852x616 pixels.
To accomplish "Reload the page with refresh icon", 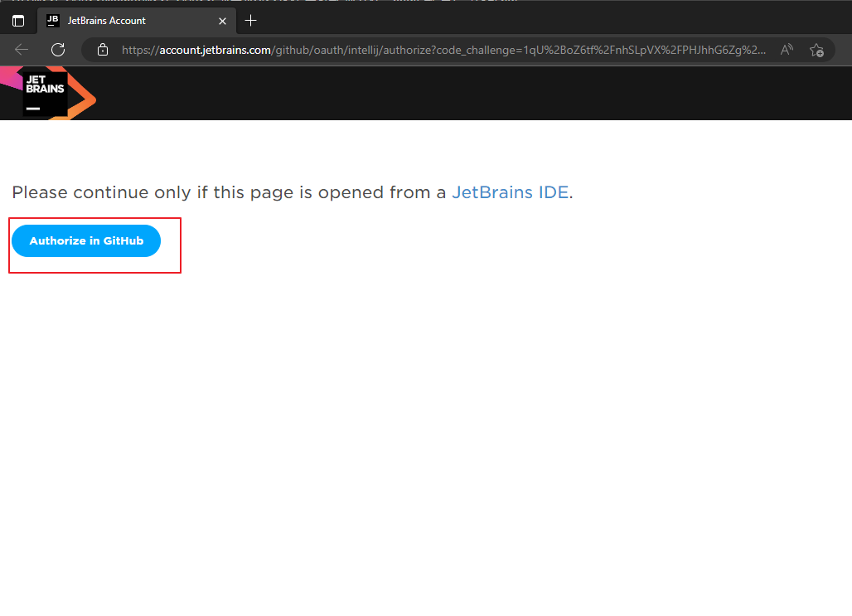I will (x=58, y=50).
